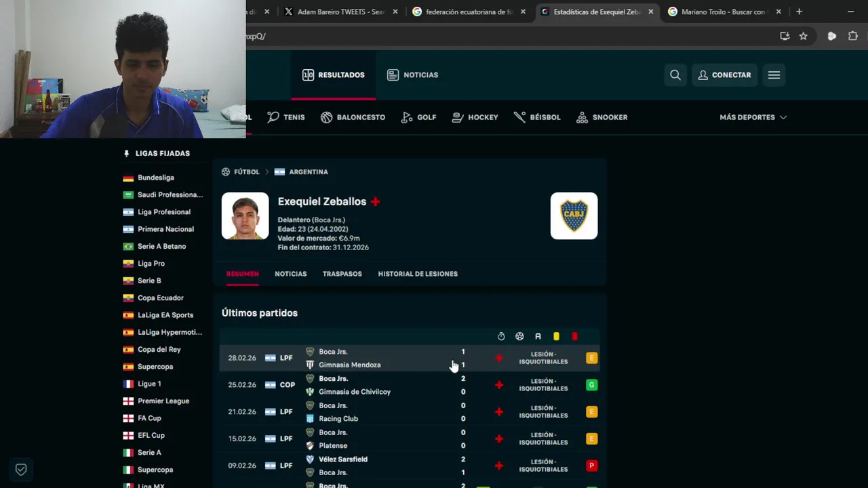Click red injury cross beside player name
The width and height of the screenshot is (868, 488).
pos(375,201)
